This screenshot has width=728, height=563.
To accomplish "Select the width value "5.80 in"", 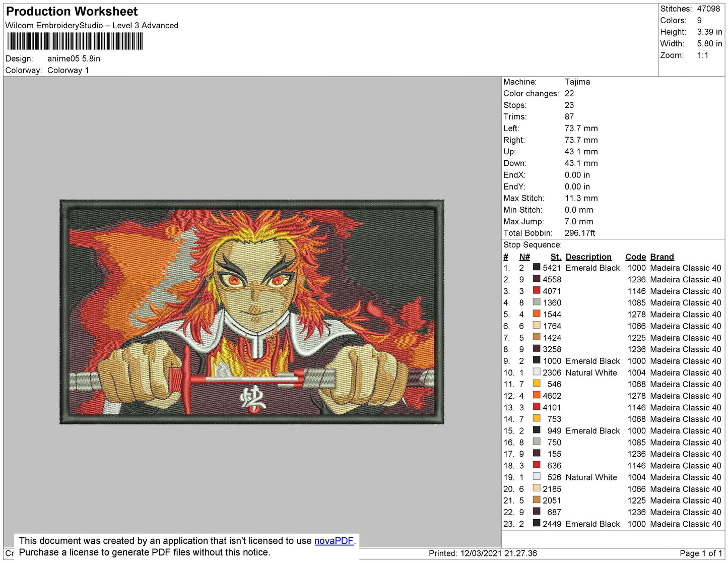I will (709, 43).
